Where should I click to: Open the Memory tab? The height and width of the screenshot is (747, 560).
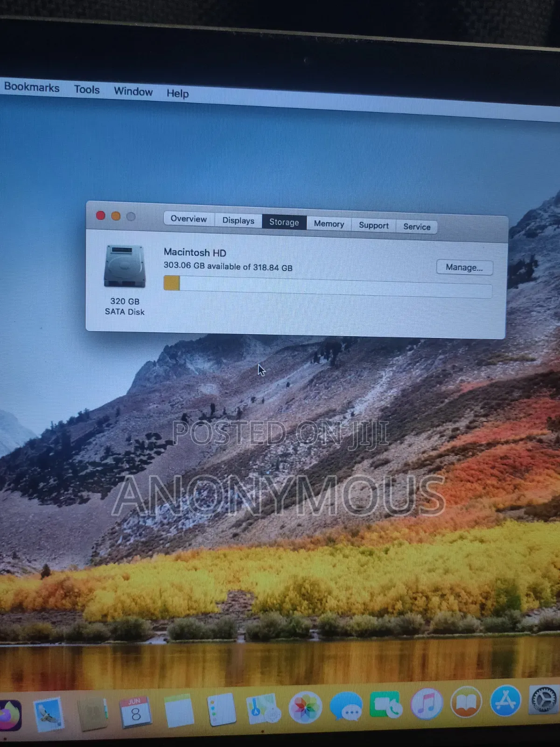click(x=329, y=224)
